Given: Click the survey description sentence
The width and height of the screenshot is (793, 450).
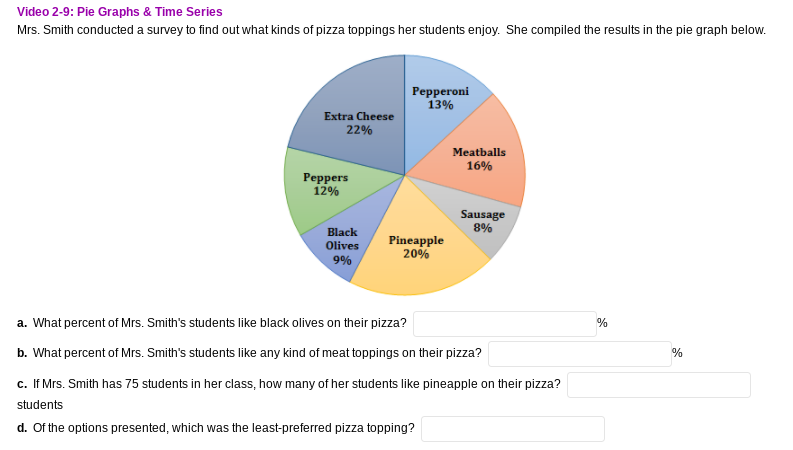Looking at the screenshot, I should [x=391, y=30].
